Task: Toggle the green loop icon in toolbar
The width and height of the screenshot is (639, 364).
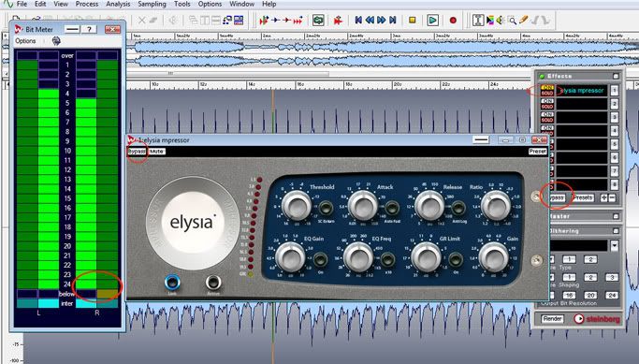Action: pos(318,20)
